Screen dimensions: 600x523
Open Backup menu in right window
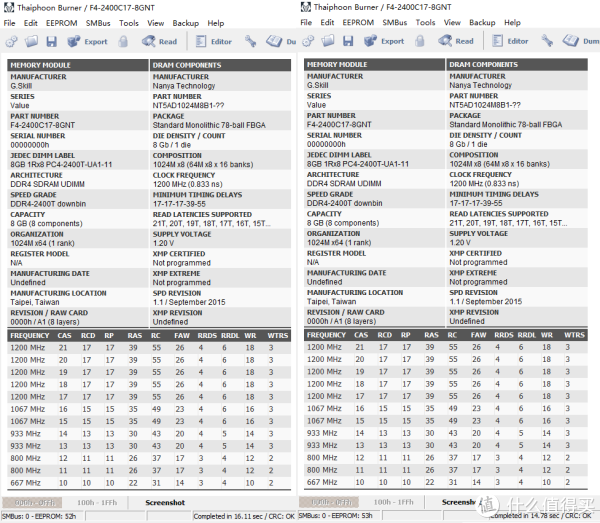(x=482, y=23)
